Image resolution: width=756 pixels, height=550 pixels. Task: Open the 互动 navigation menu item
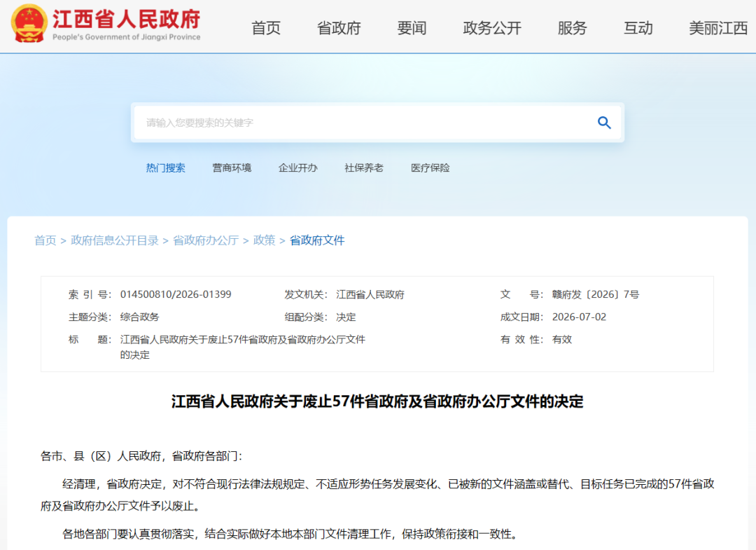tap(638, 28)
